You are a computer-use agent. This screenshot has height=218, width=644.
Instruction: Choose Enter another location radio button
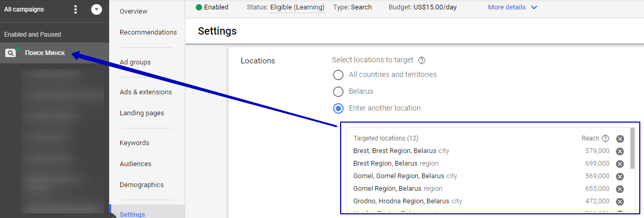pos(339,108)
